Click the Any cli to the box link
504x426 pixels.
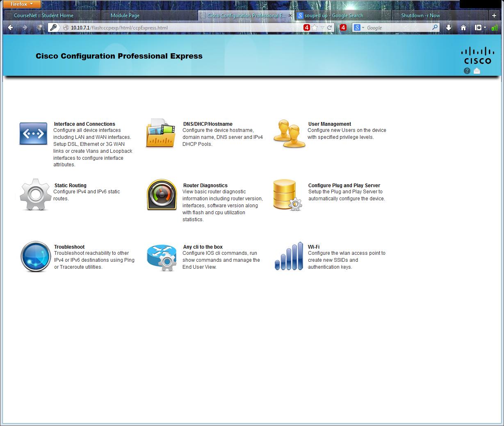(203, 247)
